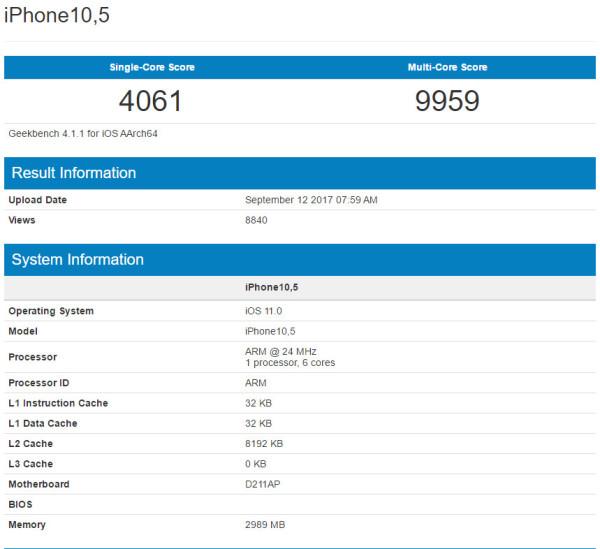
Task: Select the September 12 2017 07:59 AM value
Action: 311,200
